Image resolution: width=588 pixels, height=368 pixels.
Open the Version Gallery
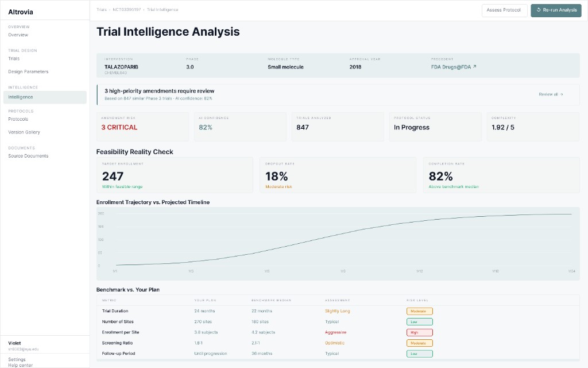[25, 132]
